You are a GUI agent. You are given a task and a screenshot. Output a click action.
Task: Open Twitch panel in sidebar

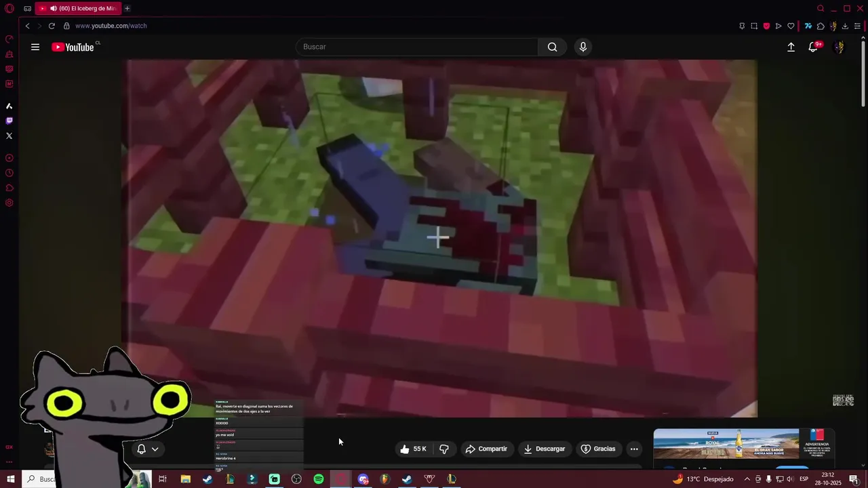[x=9, y=121]
